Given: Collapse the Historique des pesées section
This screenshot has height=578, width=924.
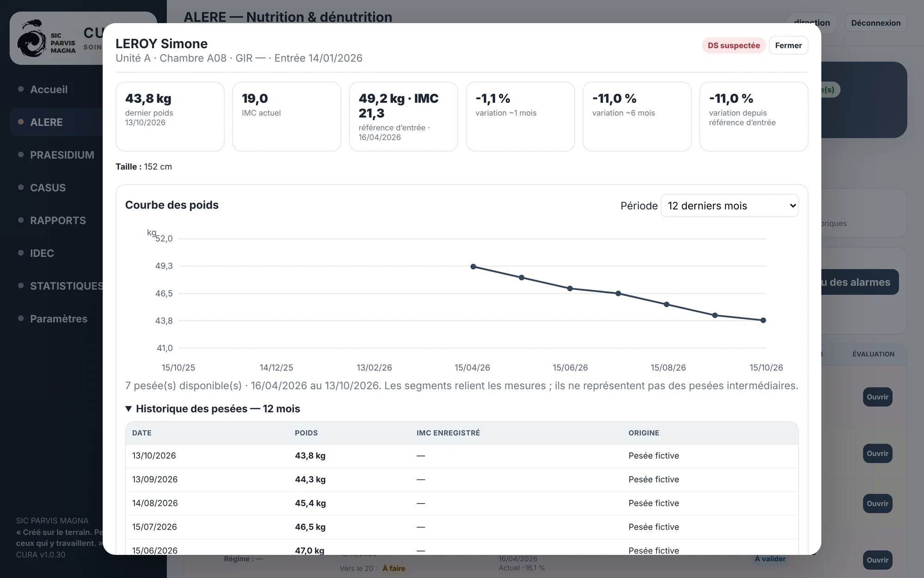Looking at the screenshot, I should 213,409.
